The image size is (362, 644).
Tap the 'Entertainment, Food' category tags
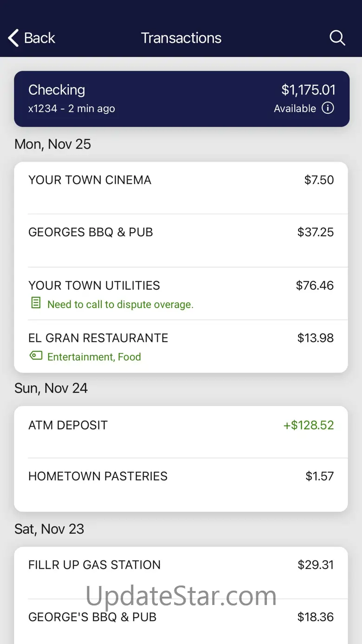94,357
